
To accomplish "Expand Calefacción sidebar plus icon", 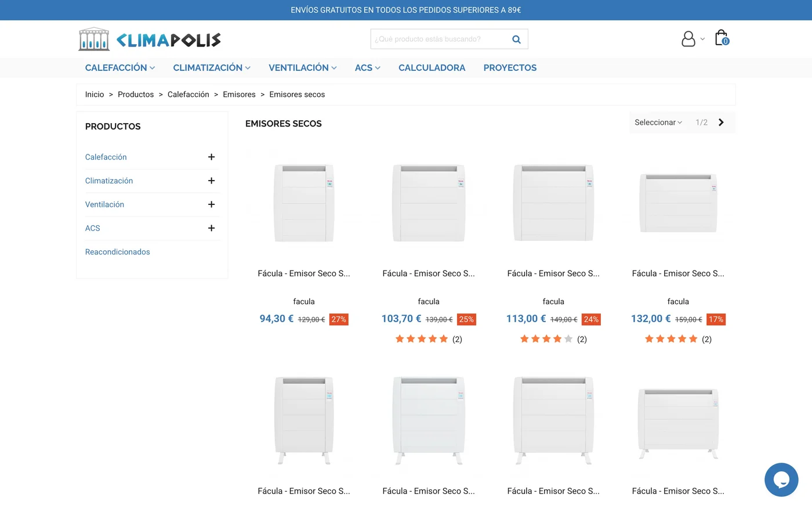I will (212, 157).
